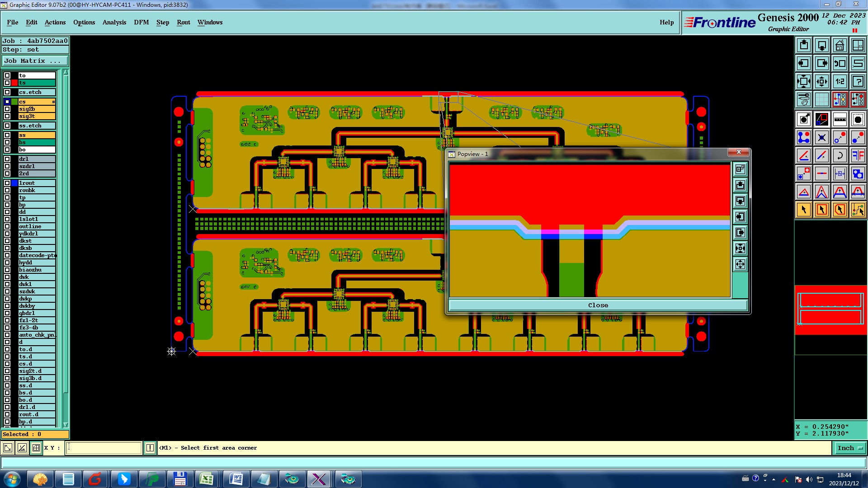
Task: Click the rotate arrow edit icon
Action: click(x=840, y=156)
